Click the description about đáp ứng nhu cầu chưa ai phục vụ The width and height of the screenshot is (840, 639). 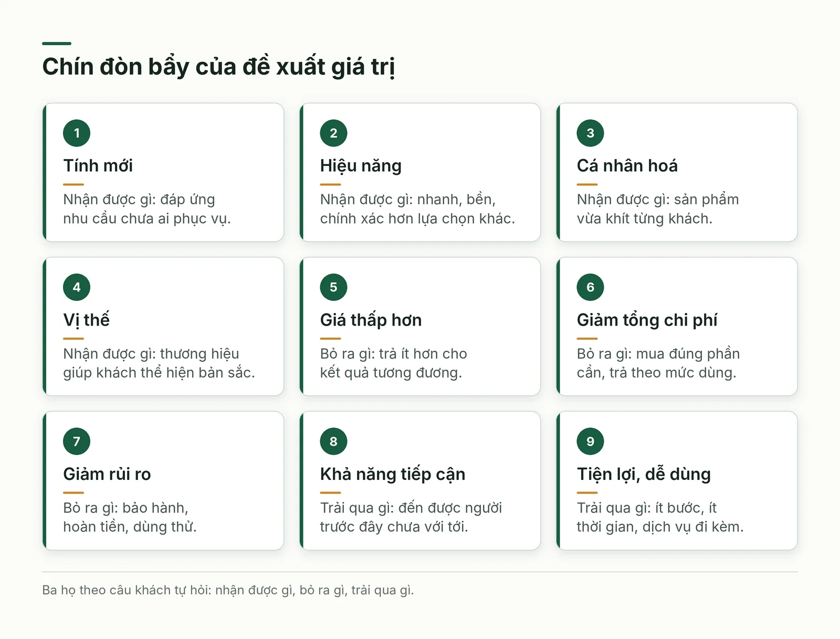(x=147, y=209)
